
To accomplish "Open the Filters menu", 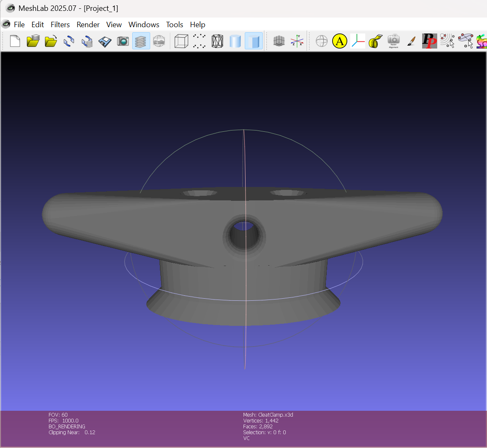I will (x=60, y=25).
